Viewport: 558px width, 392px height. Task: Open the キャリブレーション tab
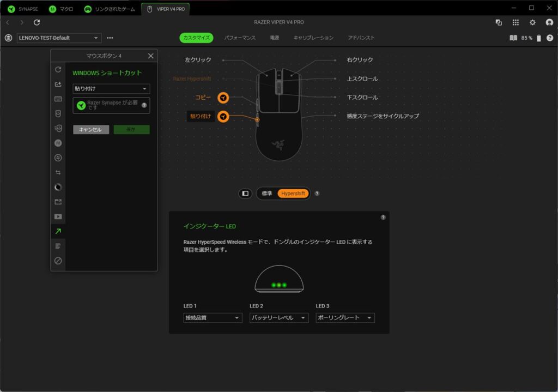tap(313, 38)
